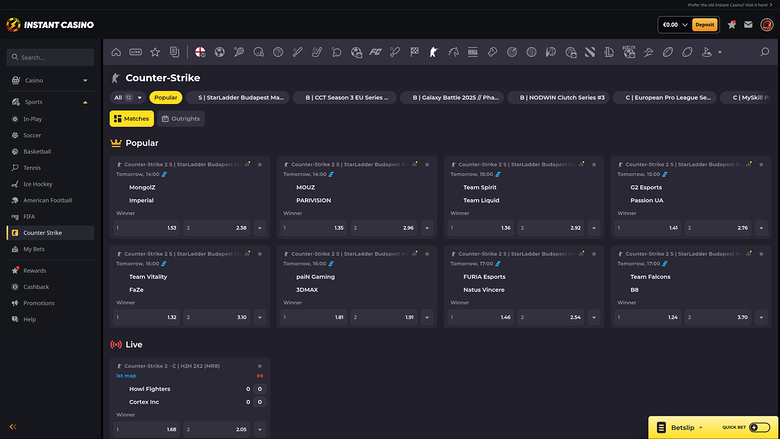This screenshot has height=439, width=780.
Task: Select the England flag icon
Action: (200, 52)
